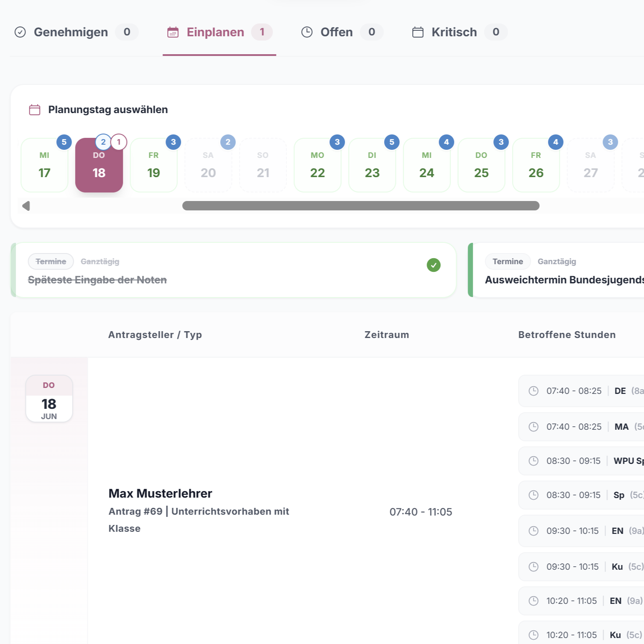Click the Offen clock icon
644x644 pixels.
(307, 32)
